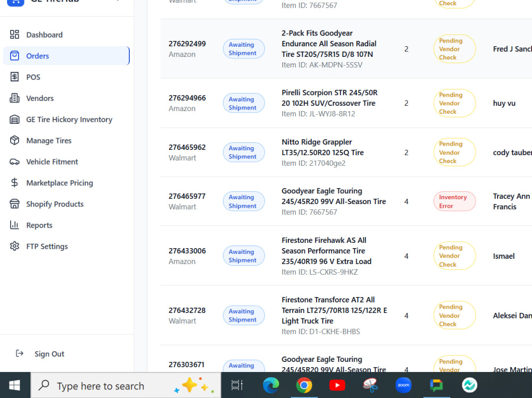Click the Type here to search box
Viewport: 532px width, 398px height.
[x=126, y=385]
